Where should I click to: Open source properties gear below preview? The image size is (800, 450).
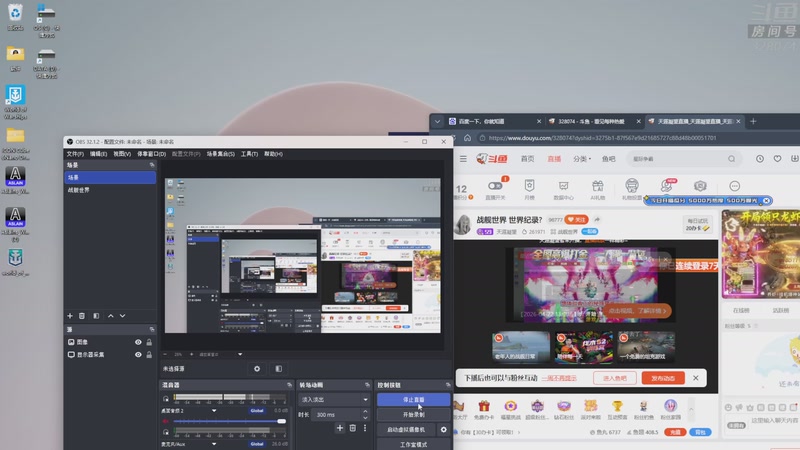(x=257, y=368)
